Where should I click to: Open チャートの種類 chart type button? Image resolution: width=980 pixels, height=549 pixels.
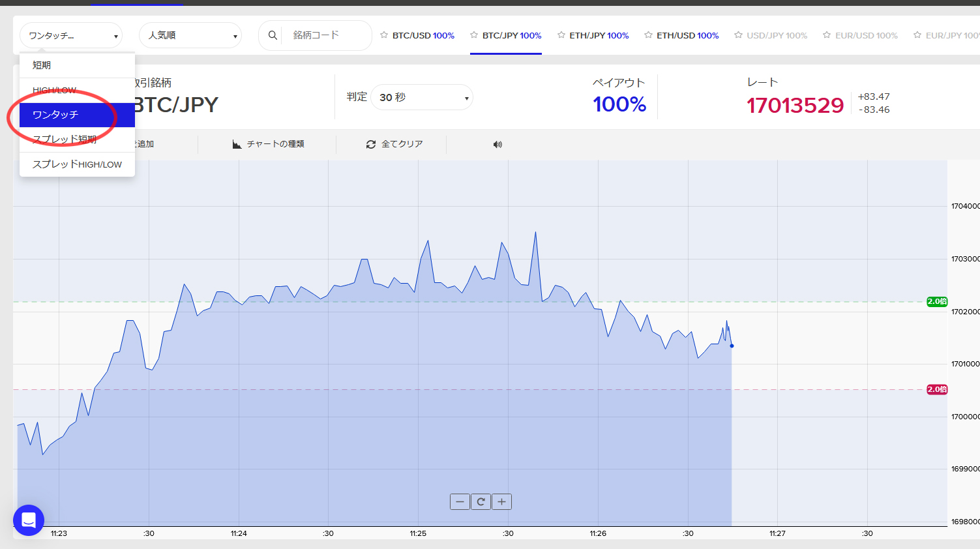pyautogui.click(x=268, y=144)
